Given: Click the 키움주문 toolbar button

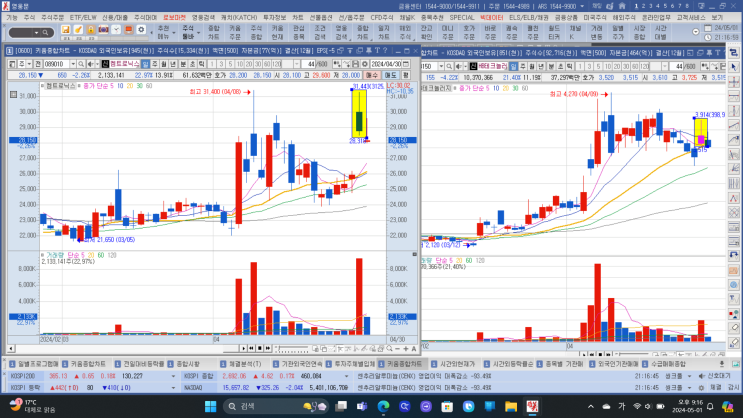Looking at the screenshot, I should tap(235, 32).
